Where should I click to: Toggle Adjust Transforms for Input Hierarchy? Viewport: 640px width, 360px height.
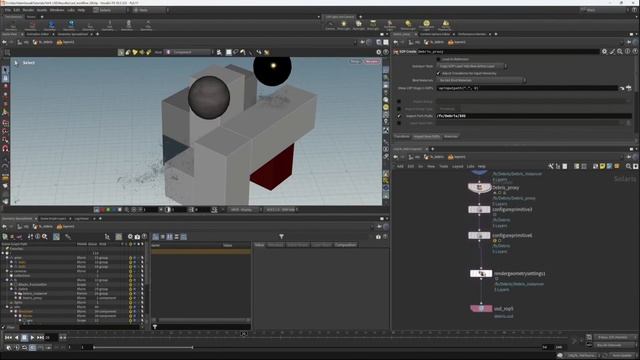pyautogui.click(x=438, y=73)
